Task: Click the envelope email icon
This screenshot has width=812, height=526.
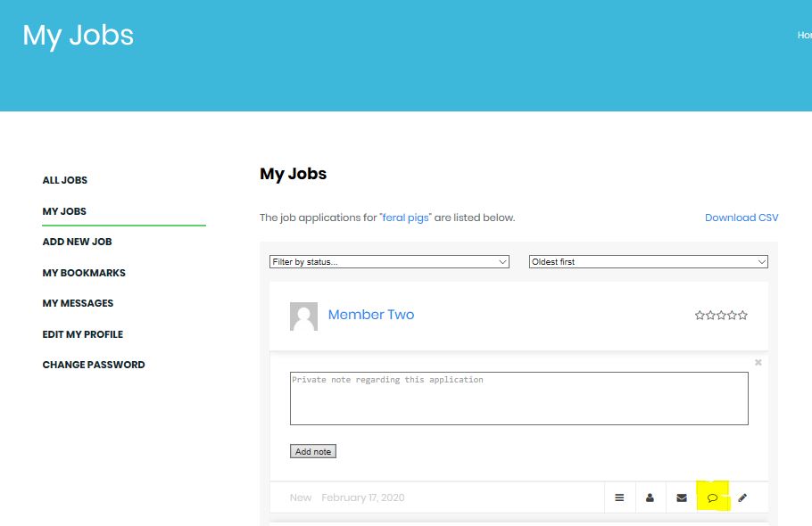Action: click(x=682, y=497)
